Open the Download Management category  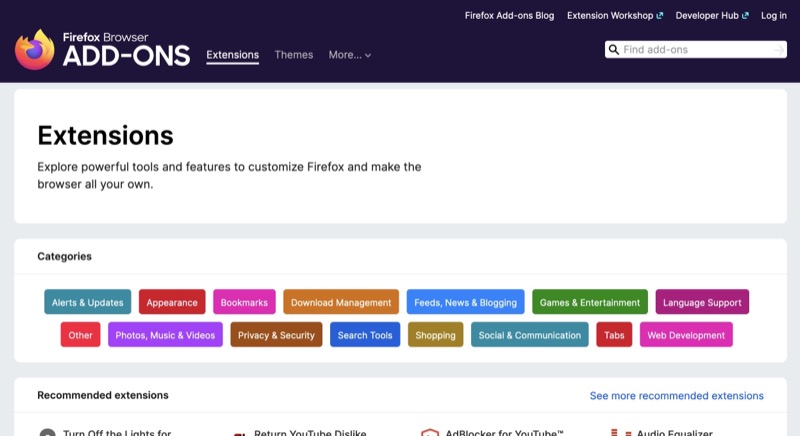(x=341, y=302)
